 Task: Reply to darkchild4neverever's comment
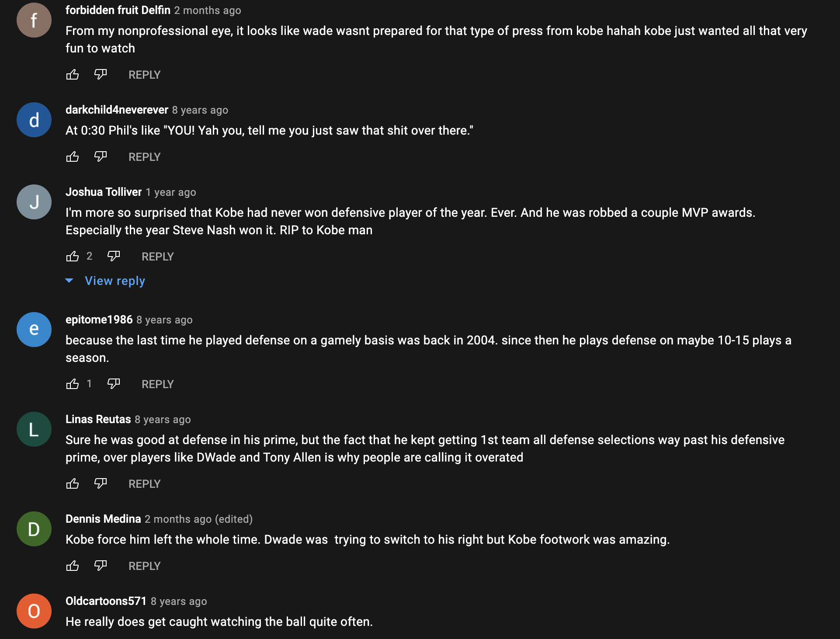[x=144, y=157]
